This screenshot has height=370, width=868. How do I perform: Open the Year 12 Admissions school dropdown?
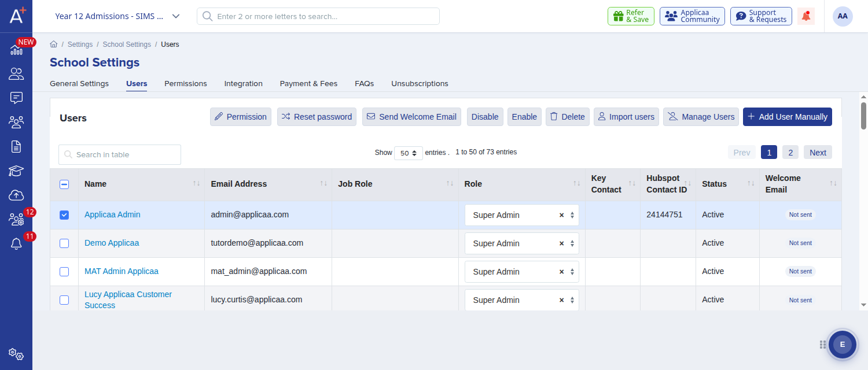coord(117,16)
